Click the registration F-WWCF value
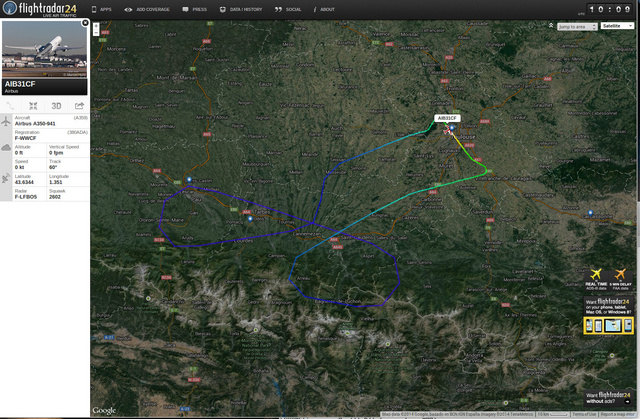 [26, 138]
